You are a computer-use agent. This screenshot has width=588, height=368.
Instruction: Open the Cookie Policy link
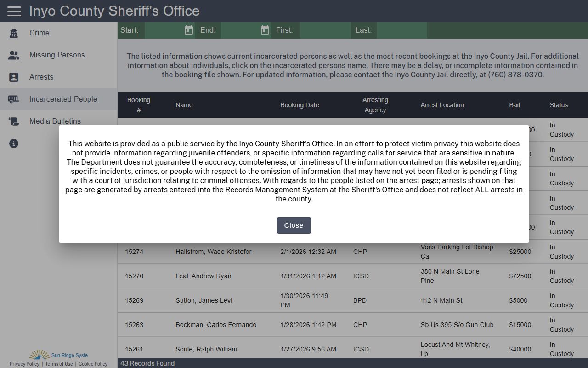[x=93, y=364]
